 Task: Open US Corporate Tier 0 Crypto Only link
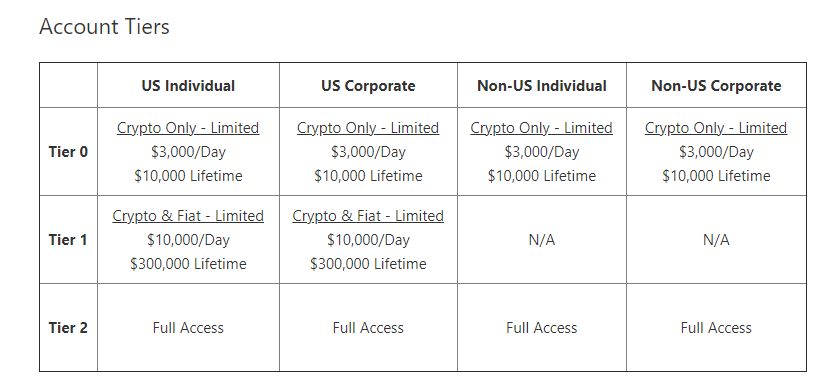(x=368, y=128)
